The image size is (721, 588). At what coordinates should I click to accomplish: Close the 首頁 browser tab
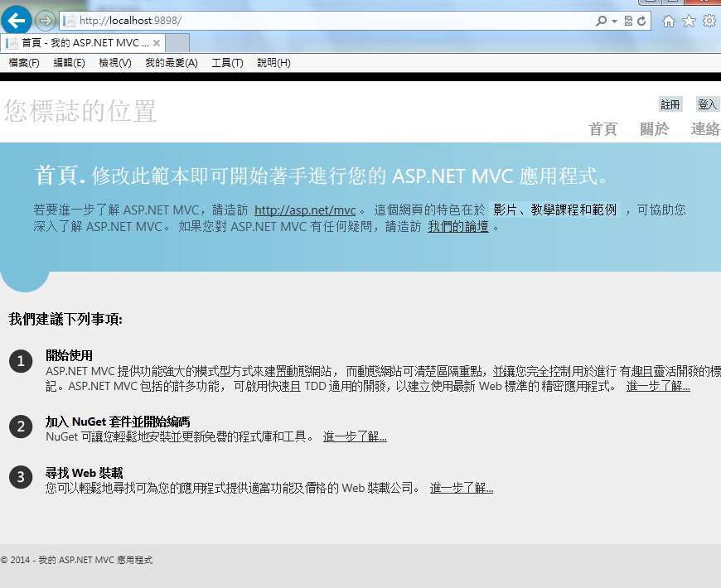157,43
